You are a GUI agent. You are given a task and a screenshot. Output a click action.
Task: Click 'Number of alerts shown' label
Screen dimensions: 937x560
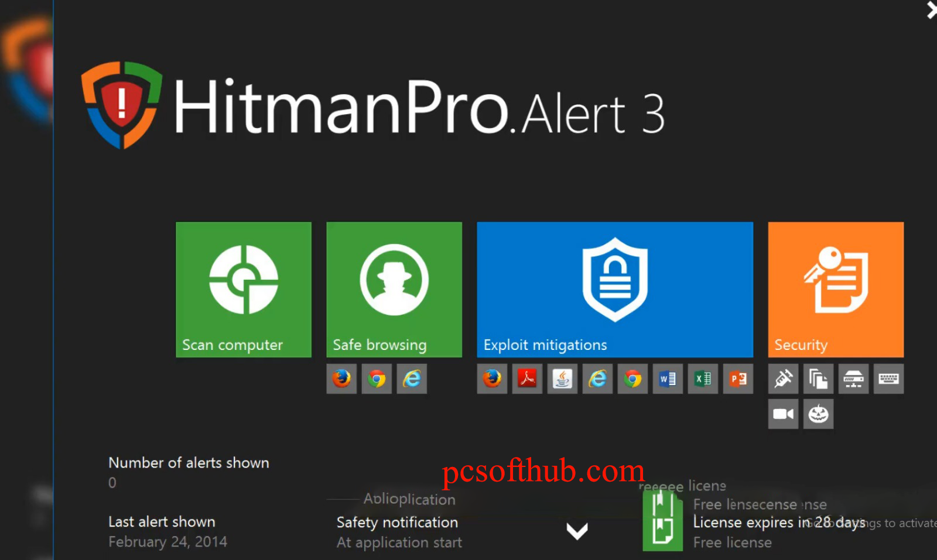pyautogui.click(x=189, y=463)
